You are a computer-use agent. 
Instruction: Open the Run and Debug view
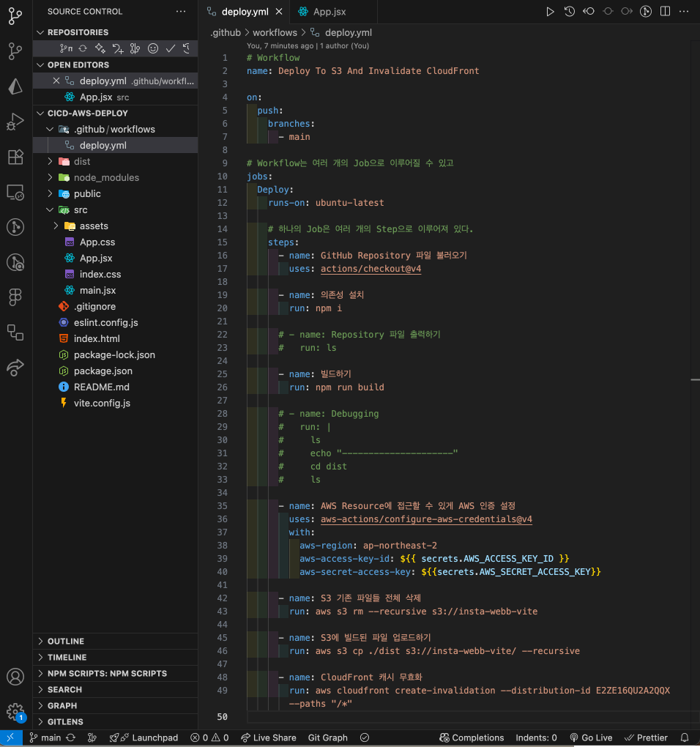(15, 122)
